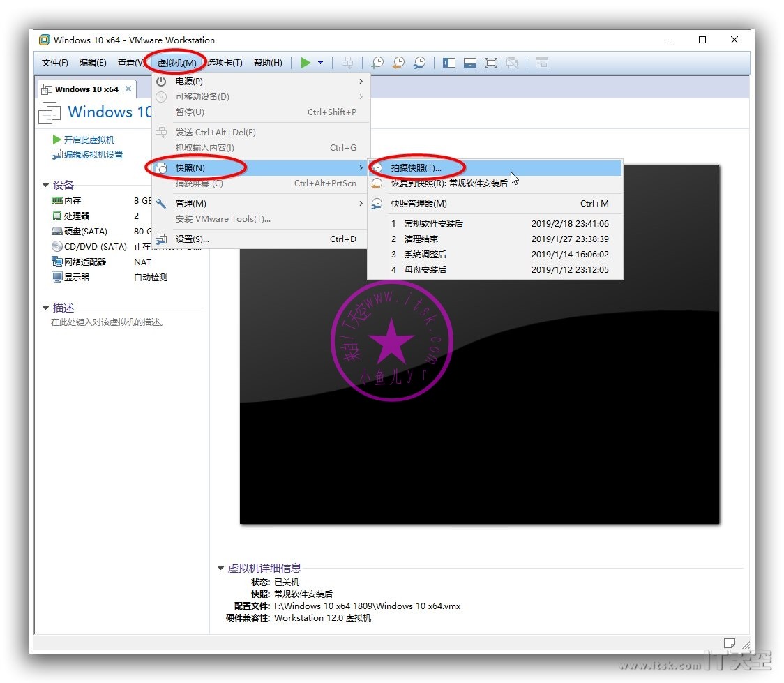The image size is (784, 683).
Task: Click the green power on toolbar button
Action: click(x=306, y=63)
